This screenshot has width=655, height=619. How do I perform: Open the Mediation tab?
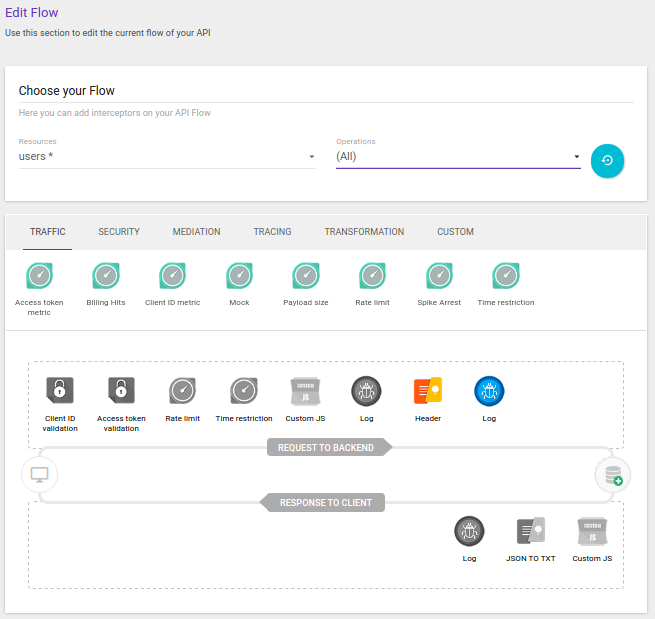196,232
